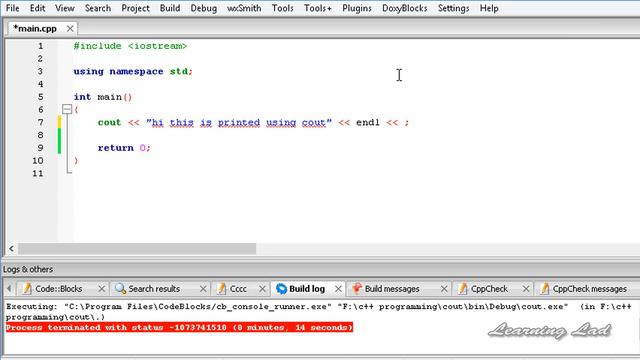The image size is (640, 360).
Task: Click the editor scrollbar left arrow
Action: click(11, 248)
